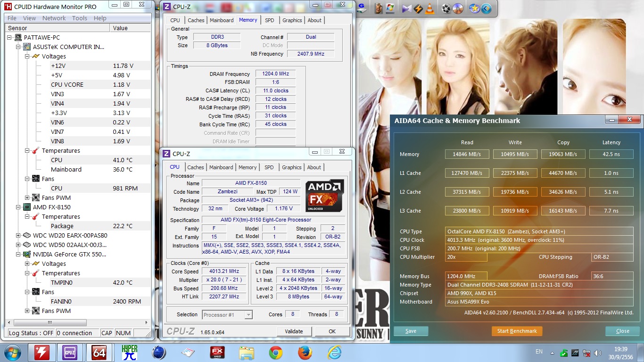
Task: Launch Internet Explorer from taskbar
Action: [334, 353]
